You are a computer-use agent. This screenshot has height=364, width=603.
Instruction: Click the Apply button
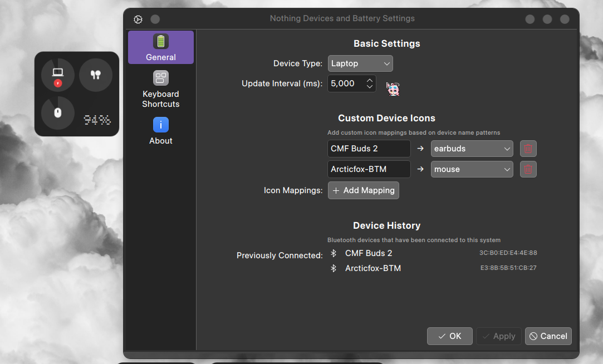(x=499, y=336)
